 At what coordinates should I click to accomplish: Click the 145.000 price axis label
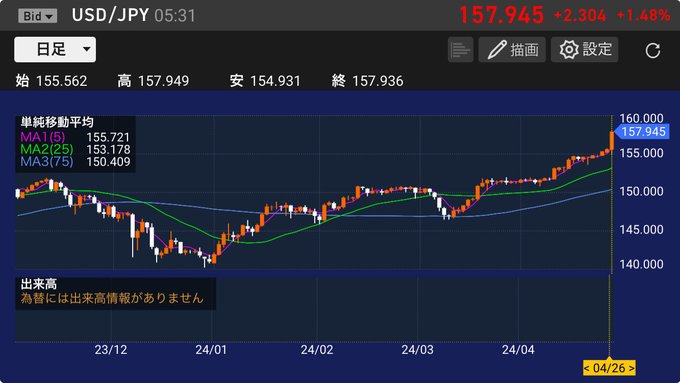click(x=641, y=229)
